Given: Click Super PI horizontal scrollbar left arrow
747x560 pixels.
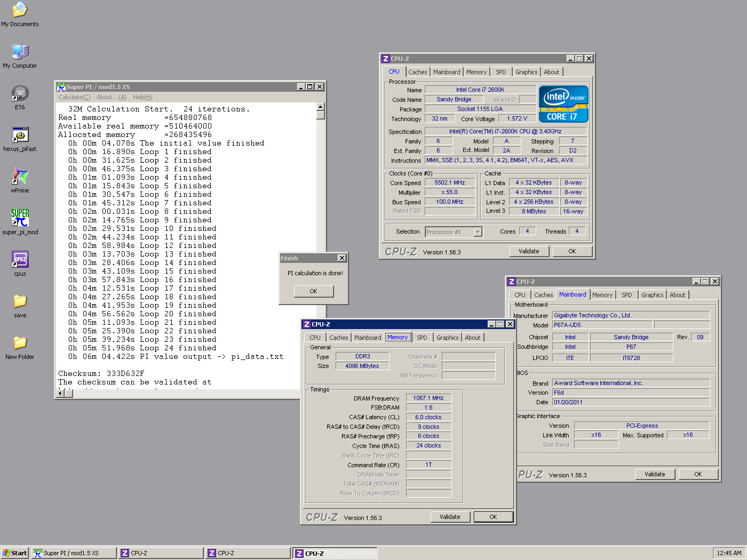Looking at the screenshot, I should click(60, 394).
